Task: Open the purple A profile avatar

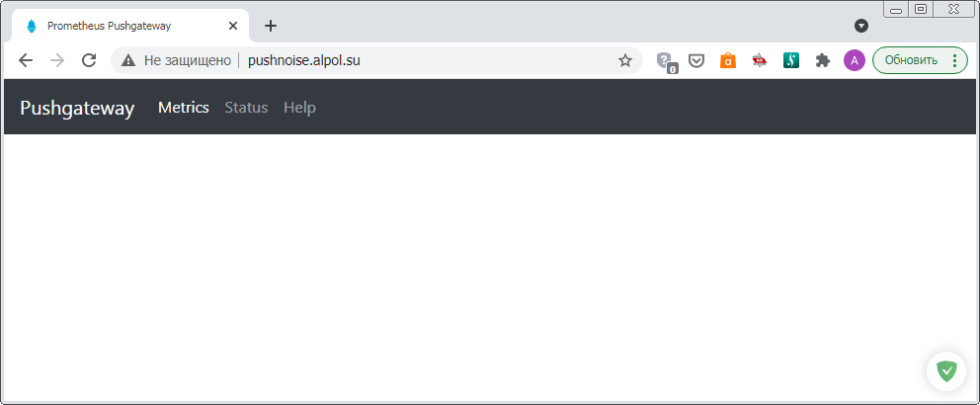Action: coord(855,60)
